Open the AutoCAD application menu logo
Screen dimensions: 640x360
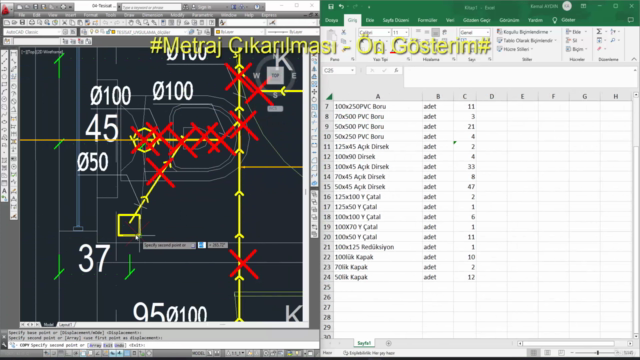(6, 9)
